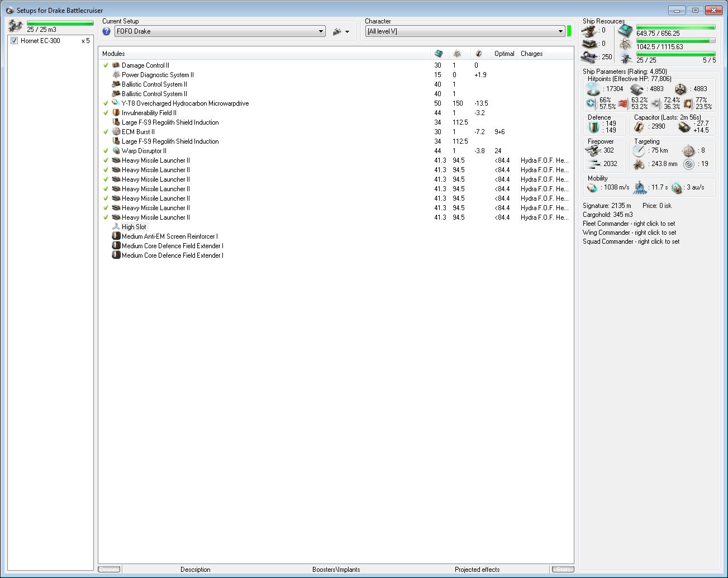Switch to the Description tab
Viewport: 728px width, 578px height.
click(x=196, y=570)
